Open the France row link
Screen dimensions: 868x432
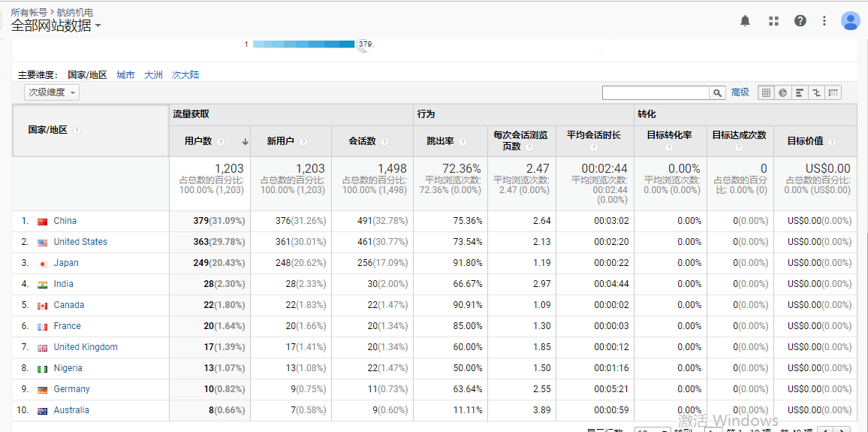pyautogui.click(x=67, y=326)
